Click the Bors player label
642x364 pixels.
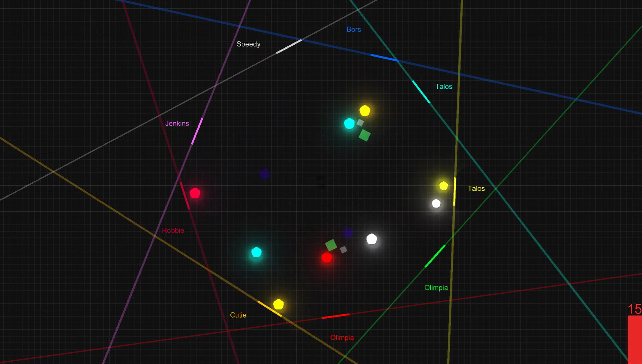[353, 29]
